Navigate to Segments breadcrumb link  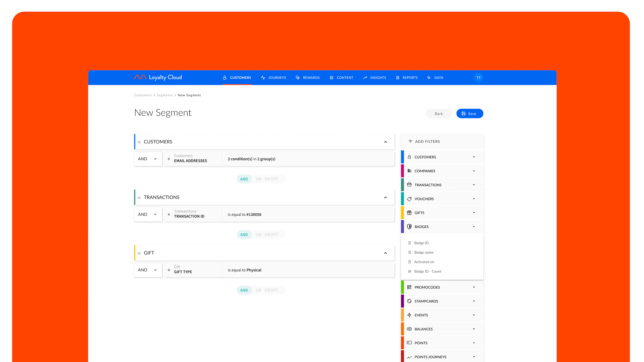point(165,95)
